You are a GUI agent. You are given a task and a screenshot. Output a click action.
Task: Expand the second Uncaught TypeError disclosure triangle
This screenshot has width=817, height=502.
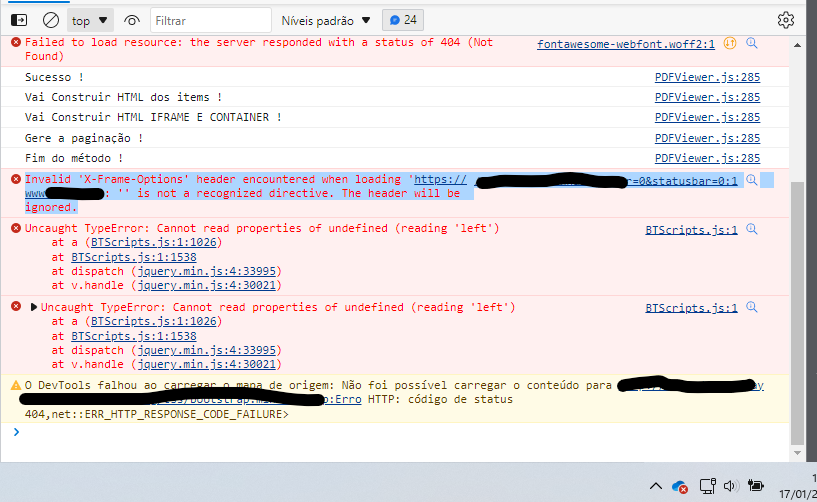coord(33,307)
